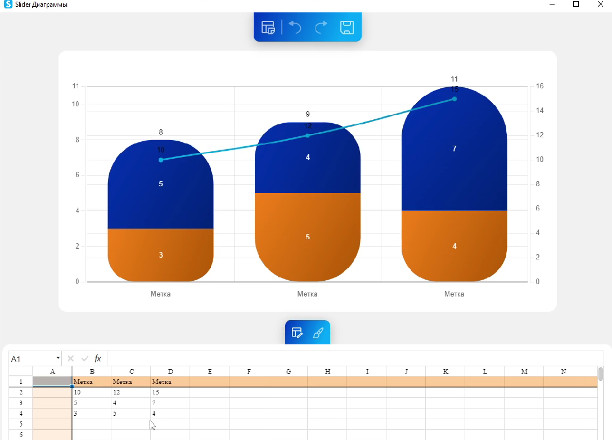Click the spreadsheet vertical scrollbar thumb

pos(600,375)
